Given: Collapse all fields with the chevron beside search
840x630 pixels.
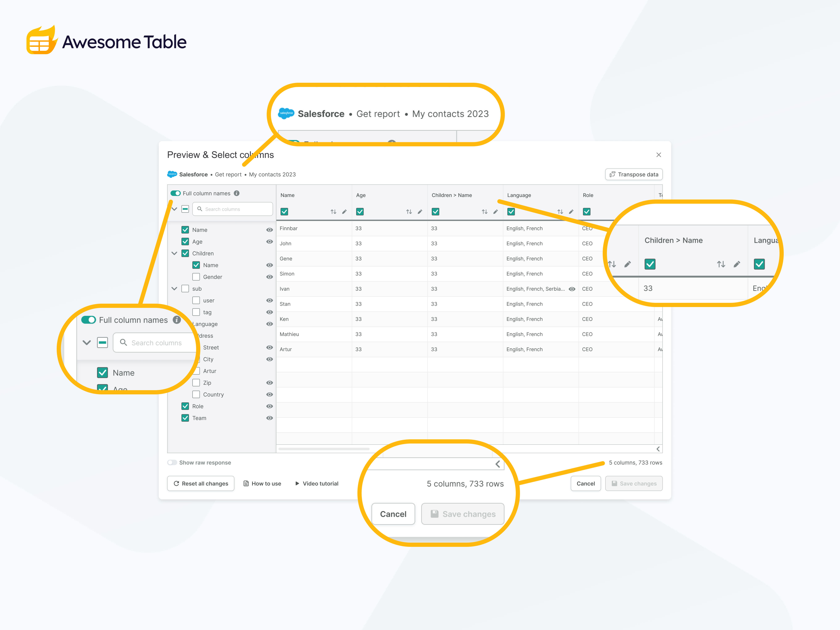Looking at the screenshot, I should 174,209.
